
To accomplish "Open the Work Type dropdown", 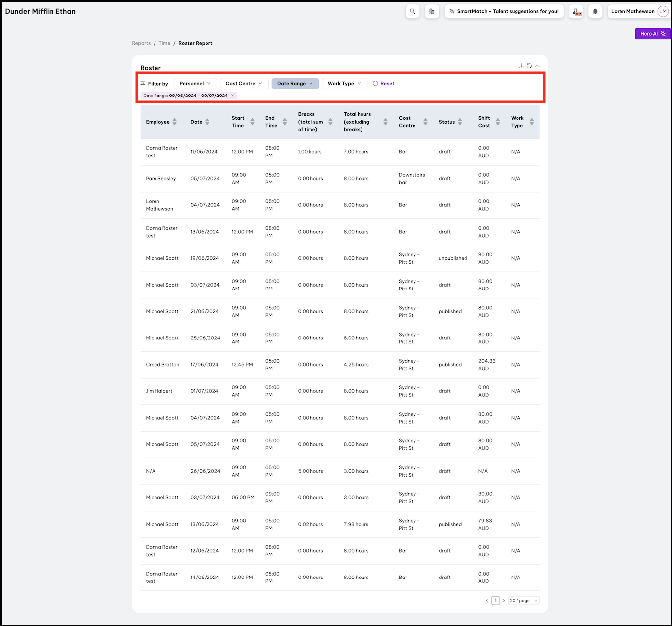I will pos(344,84).
